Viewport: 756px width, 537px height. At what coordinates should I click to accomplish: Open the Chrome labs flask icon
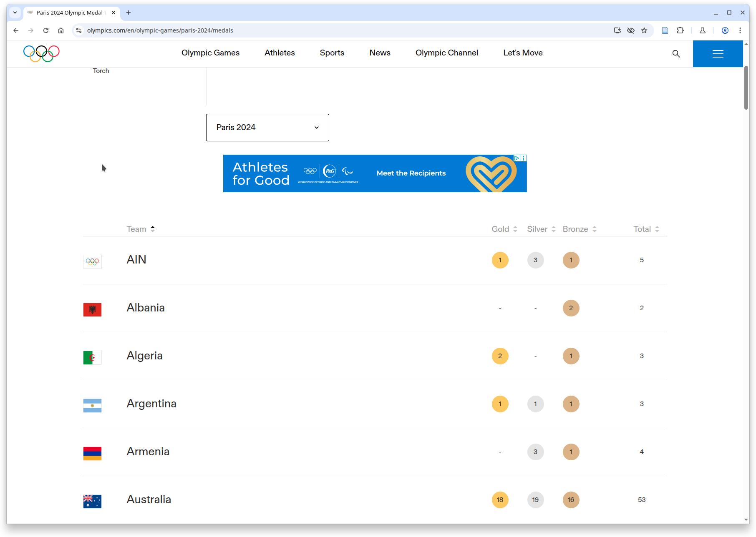coord(703,30)
